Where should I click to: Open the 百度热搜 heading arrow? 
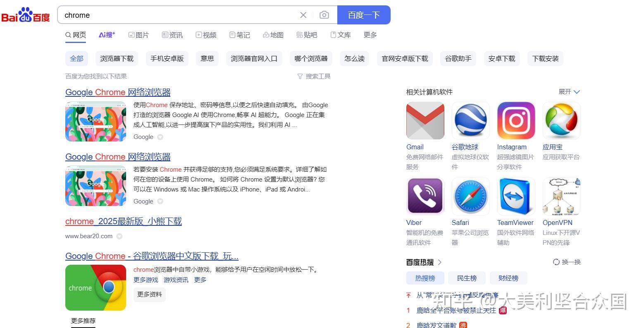coord(439,262)
